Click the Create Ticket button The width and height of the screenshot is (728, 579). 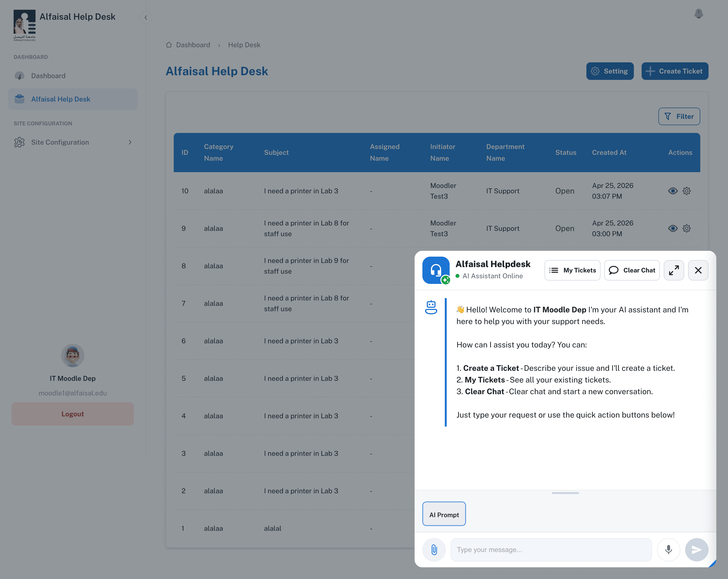point(675,71)
